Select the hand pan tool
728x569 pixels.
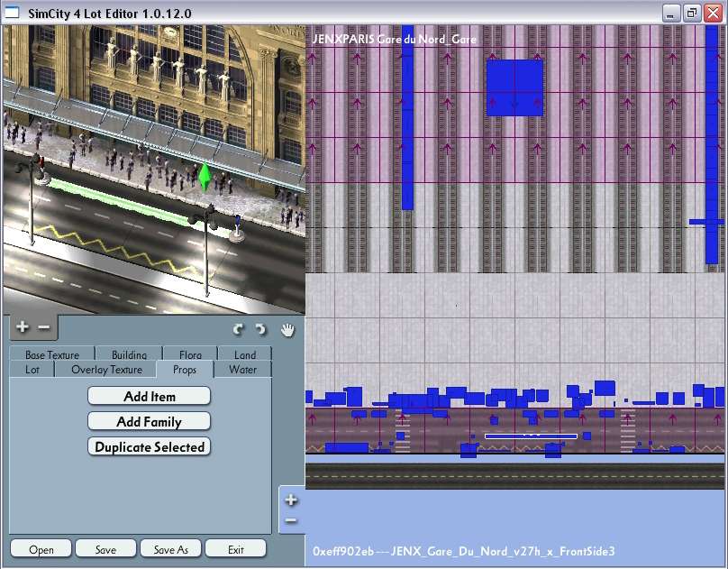[287, 330]
